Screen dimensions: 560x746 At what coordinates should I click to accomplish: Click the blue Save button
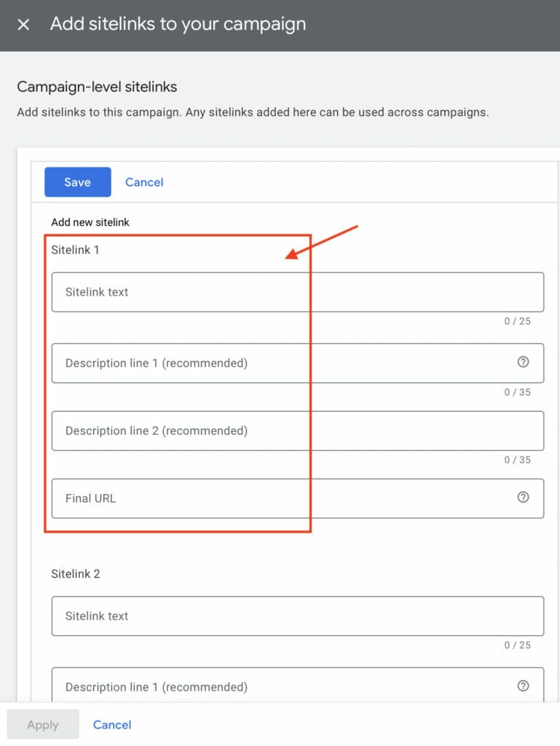point(77,182)
